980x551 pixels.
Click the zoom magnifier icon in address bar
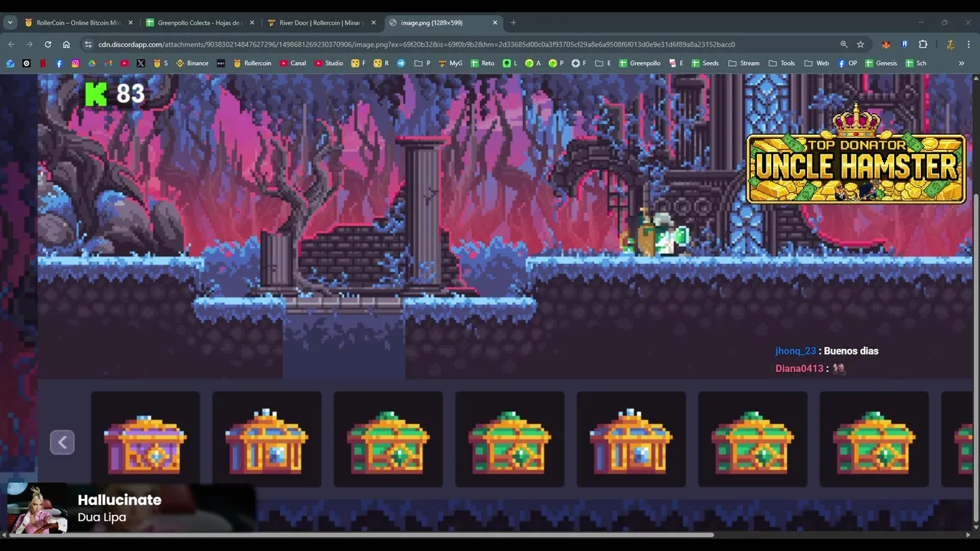844,44
